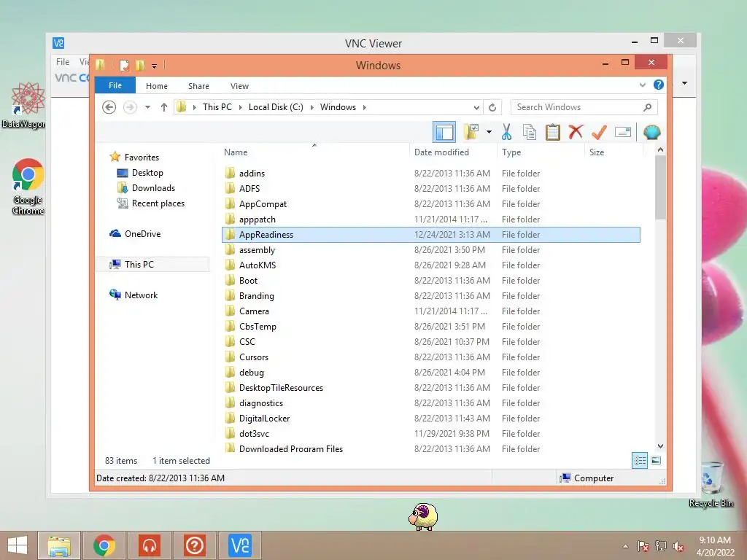Screen dimensions: 747x560
Task: Select the AutoKMS folder
Action: (x=430, y=265)
